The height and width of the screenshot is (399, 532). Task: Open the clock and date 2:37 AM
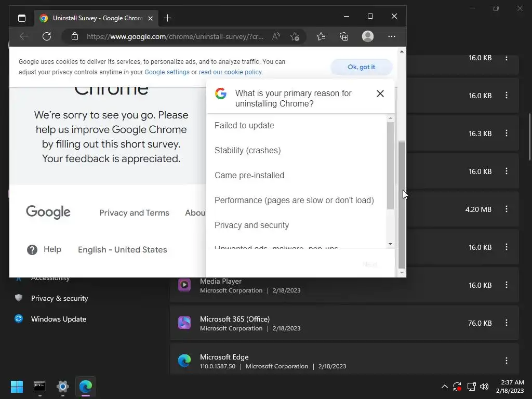(x=510, y=387)
